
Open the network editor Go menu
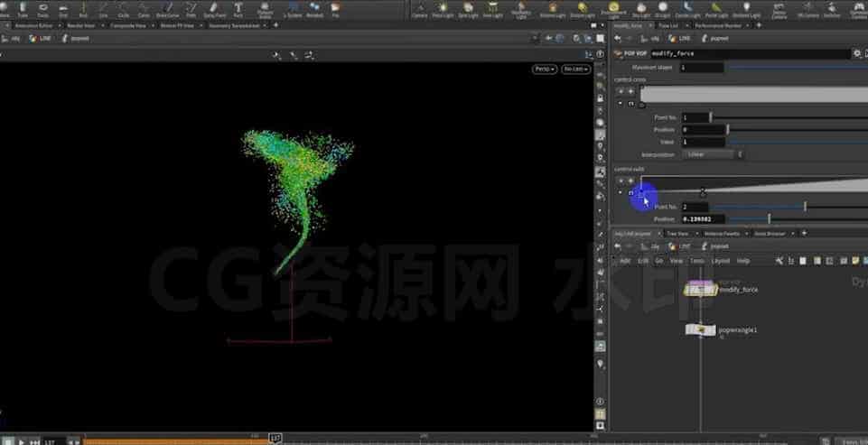click(x=659, y=261)
